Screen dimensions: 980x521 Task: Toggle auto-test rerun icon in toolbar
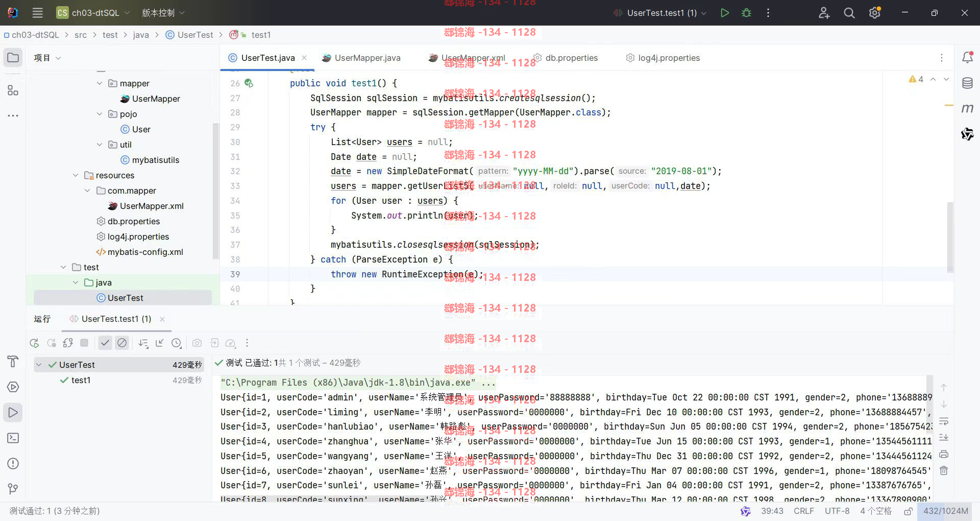pos(68,343)
